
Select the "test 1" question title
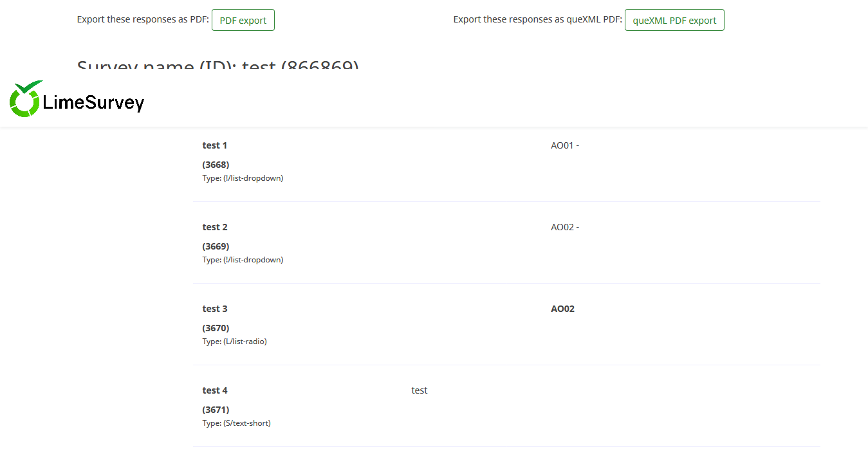click(215, 145)
